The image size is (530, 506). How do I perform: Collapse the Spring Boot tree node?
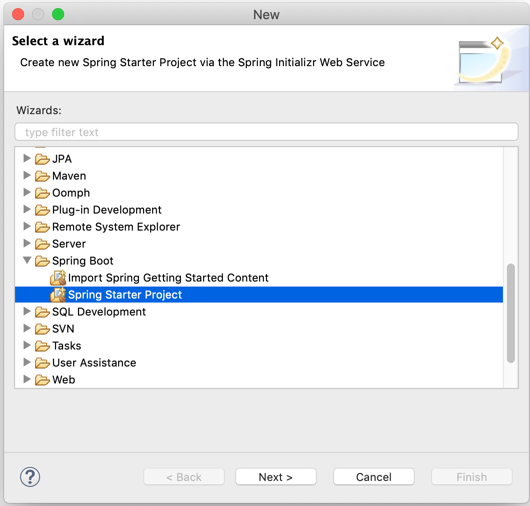27,260
